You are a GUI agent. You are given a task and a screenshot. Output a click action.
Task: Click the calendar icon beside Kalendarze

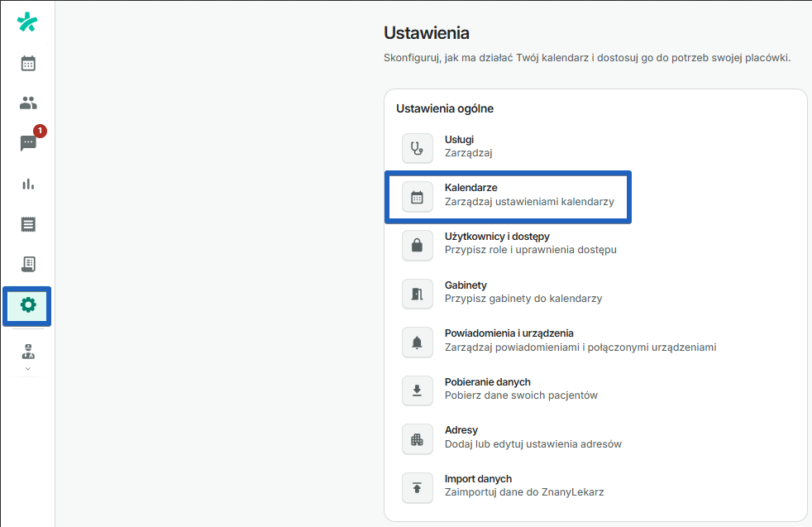click(418, 197)
